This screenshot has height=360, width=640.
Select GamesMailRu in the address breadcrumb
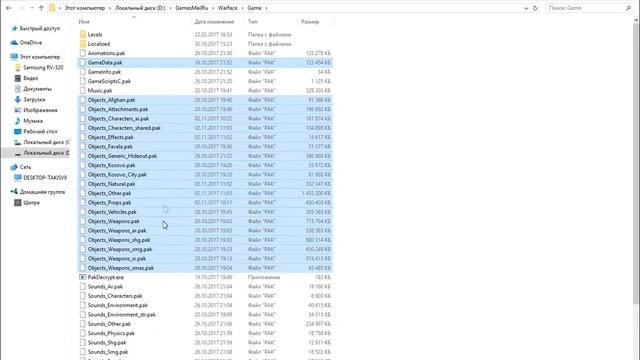pos(191,8)
